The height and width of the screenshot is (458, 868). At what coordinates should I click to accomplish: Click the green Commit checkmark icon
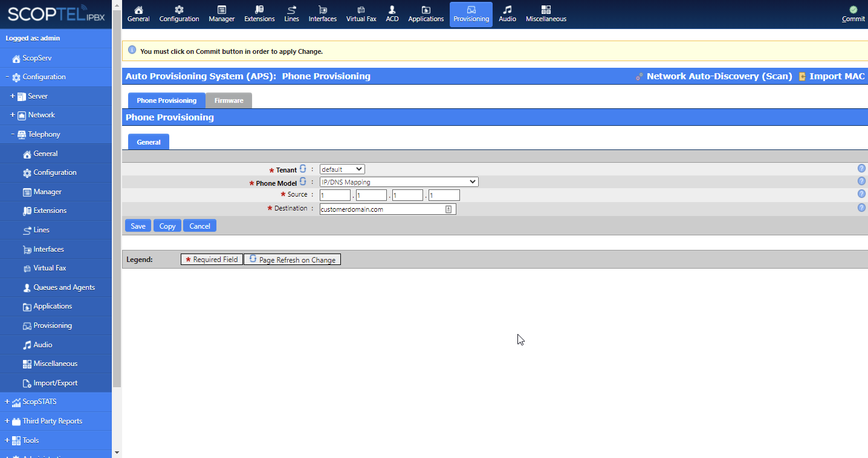click(853, 10)
